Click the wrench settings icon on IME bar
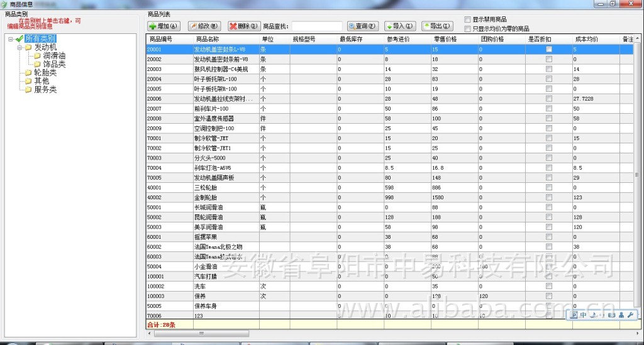644x345 pixels. pyautogui.click(x=630, y=315)
